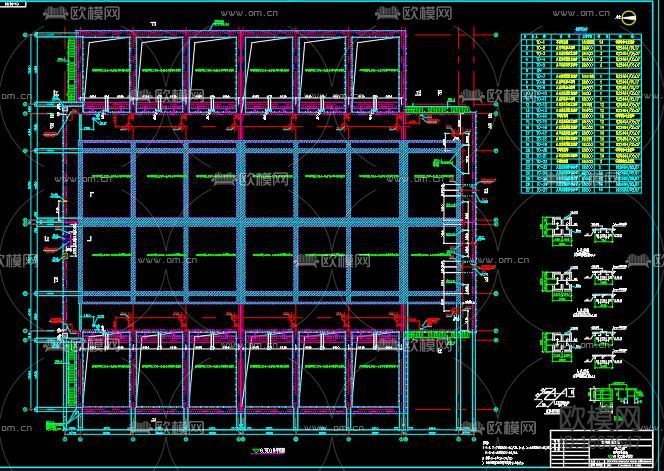Screen dimensions: 664x471
Task: Click the header row of the cyan schedule table
Action: pyautogui.click(x=581, y=37)
